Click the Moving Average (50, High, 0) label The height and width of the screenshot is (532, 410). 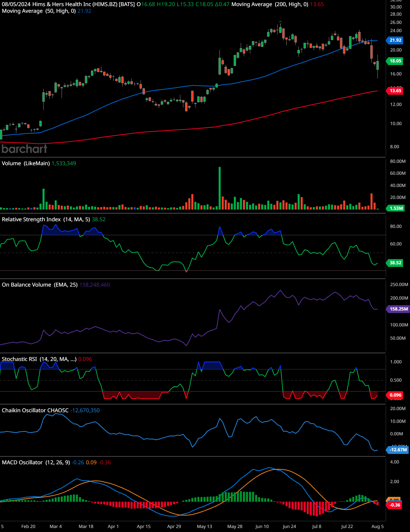39,11
